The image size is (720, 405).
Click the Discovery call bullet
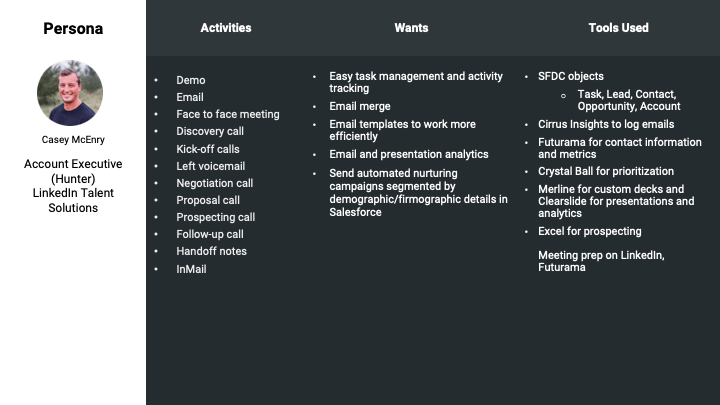tap(209, 131)
